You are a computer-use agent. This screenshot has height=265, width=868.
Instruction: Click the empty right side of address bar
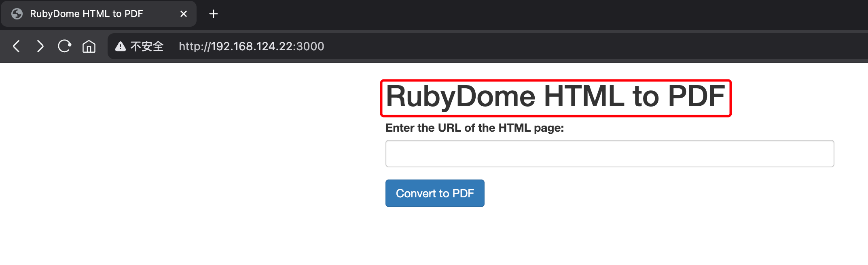tap(607, 47)
